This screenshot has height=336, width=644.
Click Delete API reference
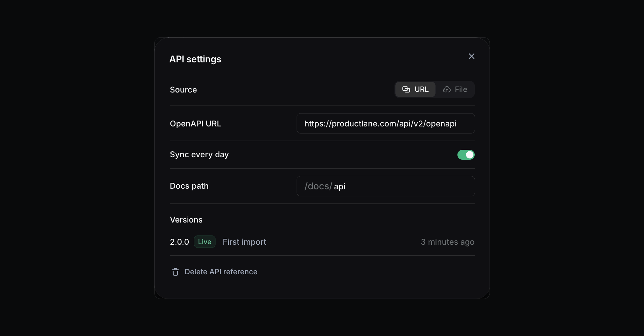pos(214,272)
